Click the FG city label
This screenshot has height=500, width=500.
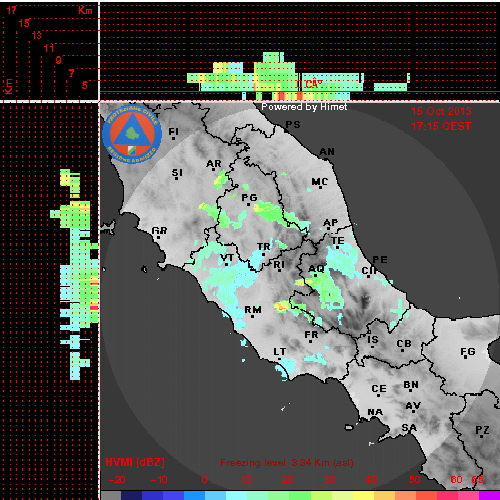pyautogui.click(x=467, y=351)
